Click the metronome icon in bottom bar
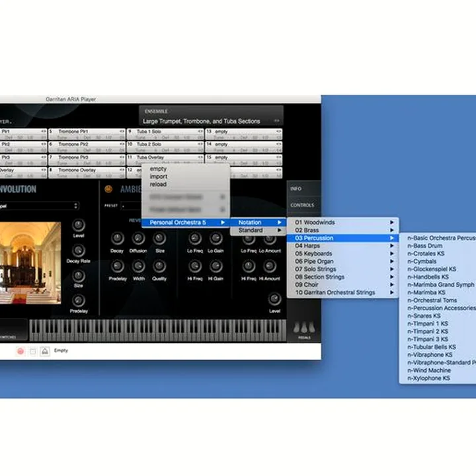Image resolution: width=476 pixels, height=476 pixels. (45, 351)
